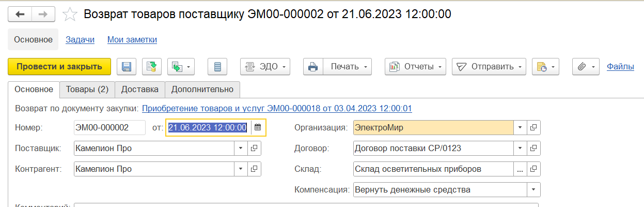644x207 pixels.
Task: Open the reminder clock icon button
Action: pyautogui.click(x=545, y=66)
